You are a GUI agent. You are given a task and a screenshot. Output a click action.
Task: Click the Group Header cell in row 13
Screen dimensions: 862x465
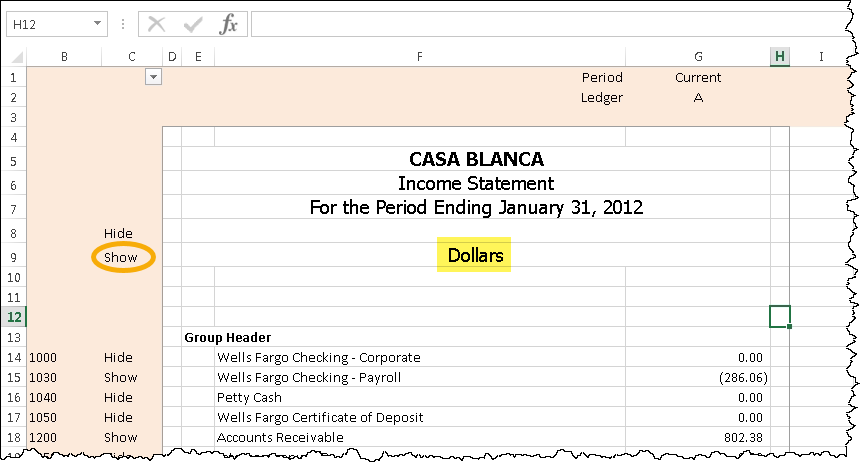pyautogui.click(x=228, y=337)
